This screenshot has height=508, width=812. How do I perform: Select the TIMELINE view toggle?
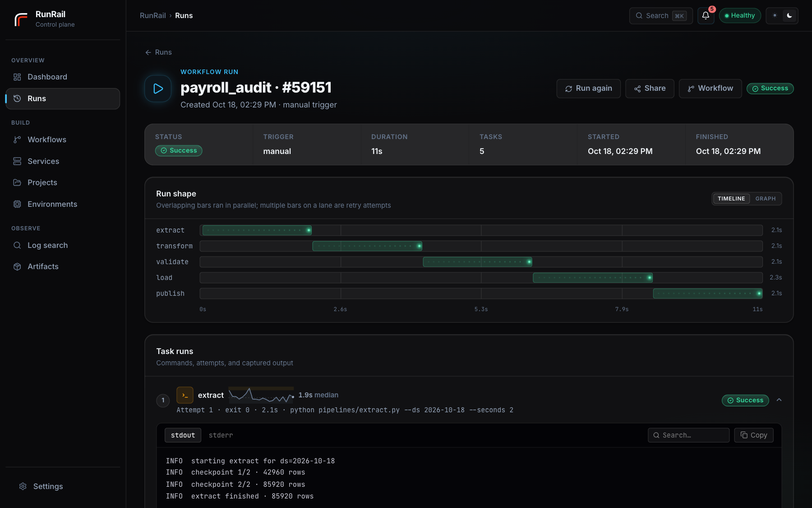(731, 199)
